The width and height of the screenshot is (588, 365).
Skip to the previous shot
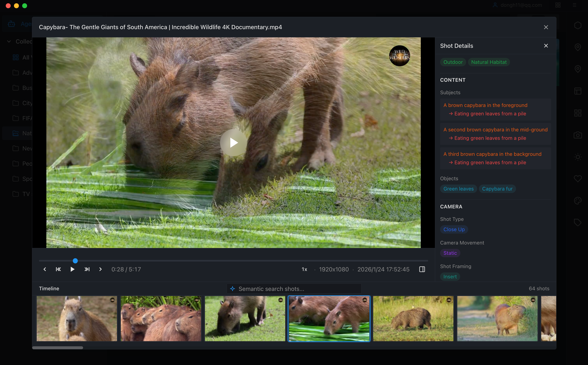click(58, 269)
